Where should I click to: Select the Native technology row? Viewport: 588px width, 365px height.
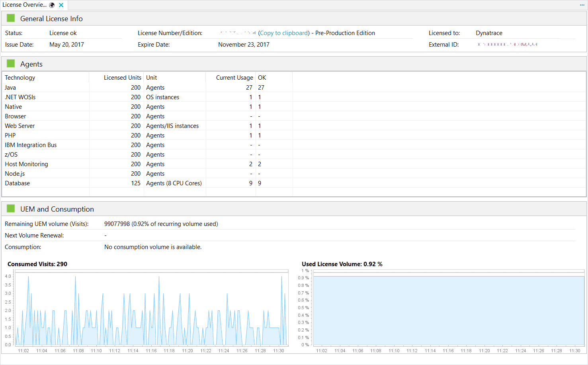[x=294, y=107]
